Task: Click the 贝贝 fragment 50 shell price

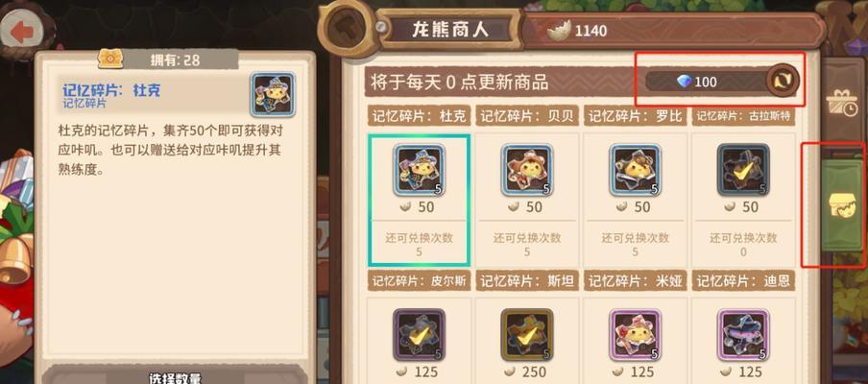Action: pos(527,207)
